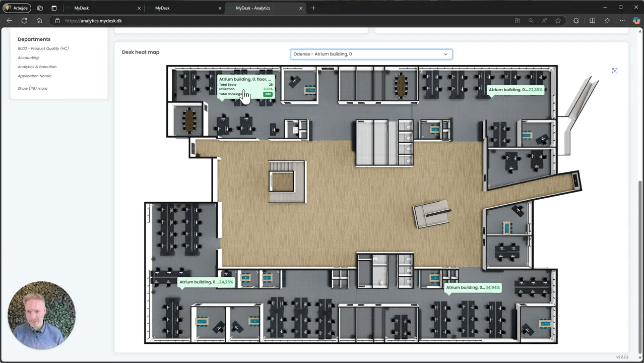The height and width of the screenshot is (363, 644).
Task: Focus the analytics.mydesk.dk address bar
Action: 282,21
